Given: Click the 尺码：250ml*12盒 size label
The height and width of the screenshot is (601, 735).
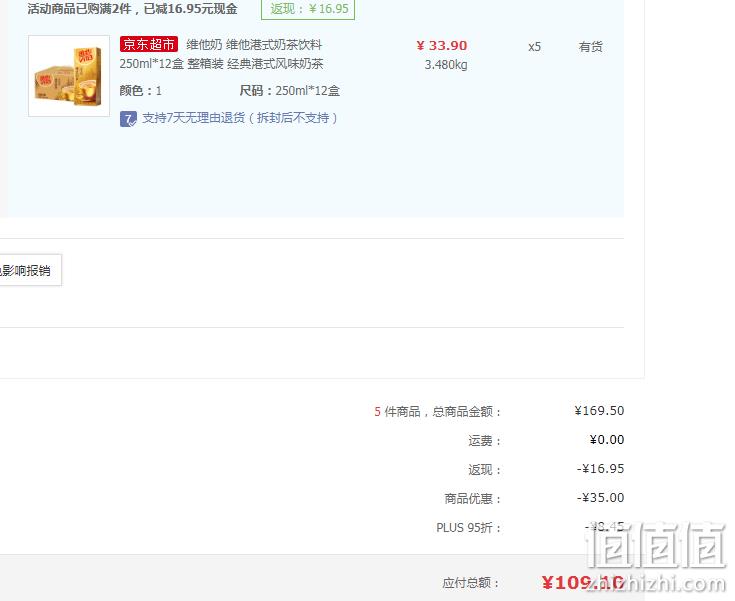Looking at the screenshot, I should (290, 90).
